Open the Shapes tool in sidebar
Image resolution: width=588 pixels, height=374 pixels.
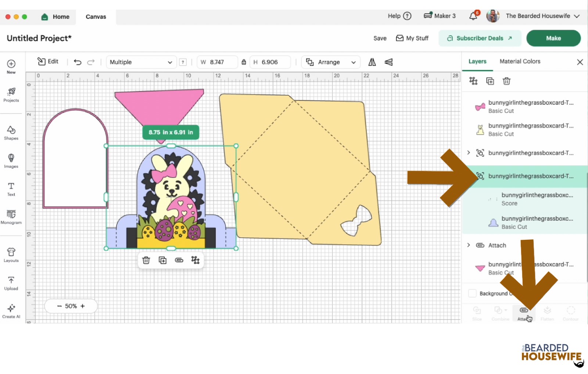[11, 133]
